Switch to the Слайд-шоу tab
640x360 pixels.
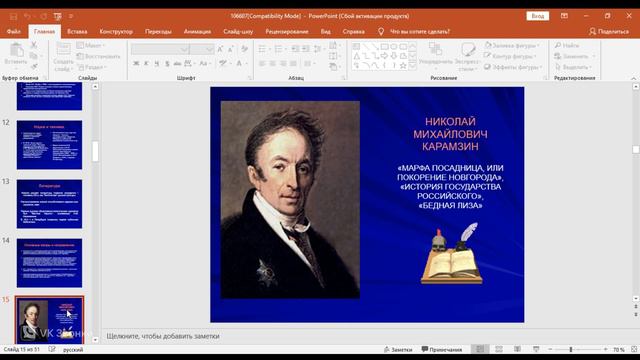pos(238,31)
